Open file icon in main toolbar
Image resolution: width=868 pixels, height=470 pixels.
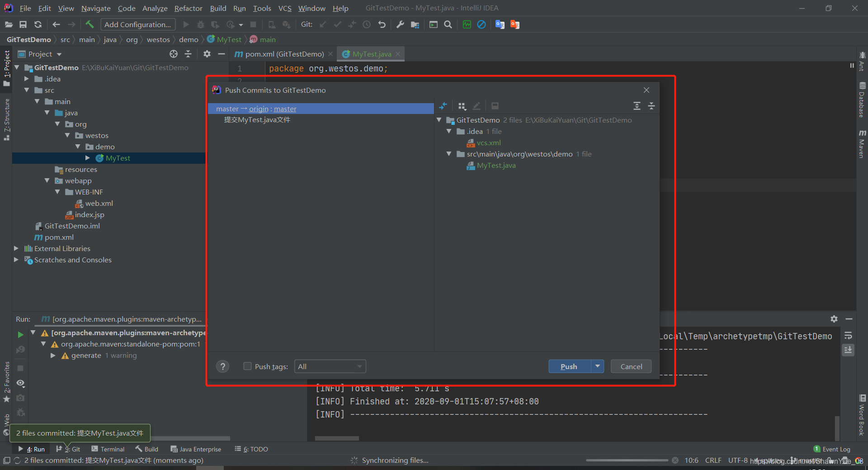click(x=9, y=24)
